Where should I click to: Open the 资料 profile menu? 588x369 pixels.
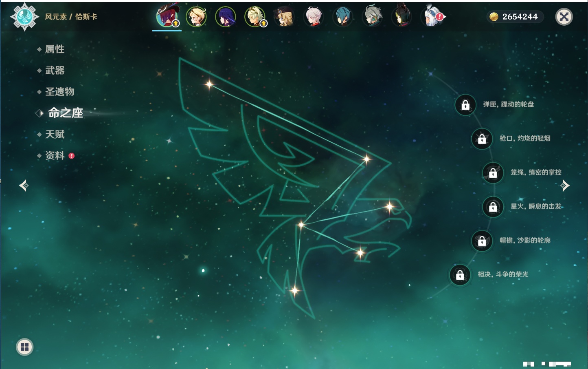tap(55, 155)
